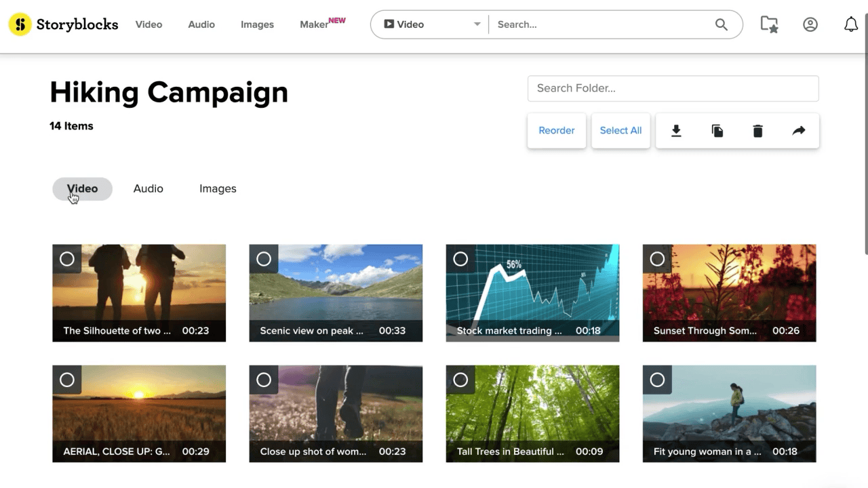The image size is (868, 488).
Task: Select 'Scenic view on peak' video checkbox
Action: (x=264, y=259)
